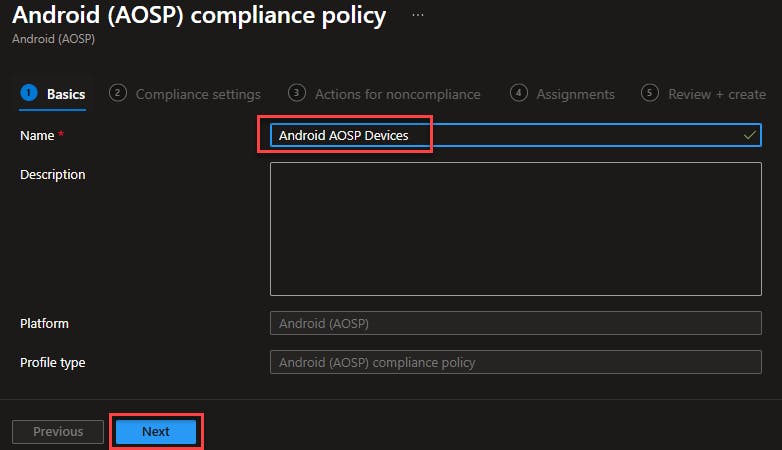Click the green validation checkmark in Name field
Screen dimensions: 782x450
[750, 135]
